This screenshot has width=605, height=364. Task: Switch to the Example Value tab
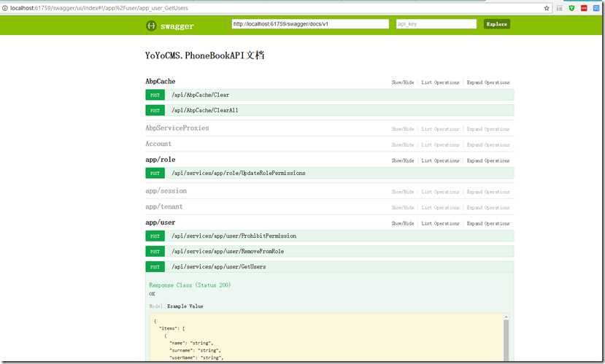coord(185,306)
